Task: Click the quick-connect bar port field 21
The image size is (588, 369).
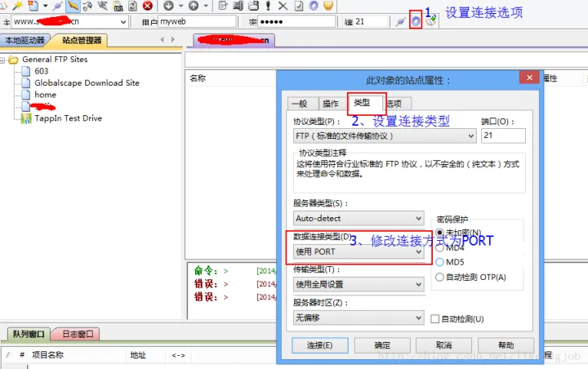Action: tap(371, 22)
